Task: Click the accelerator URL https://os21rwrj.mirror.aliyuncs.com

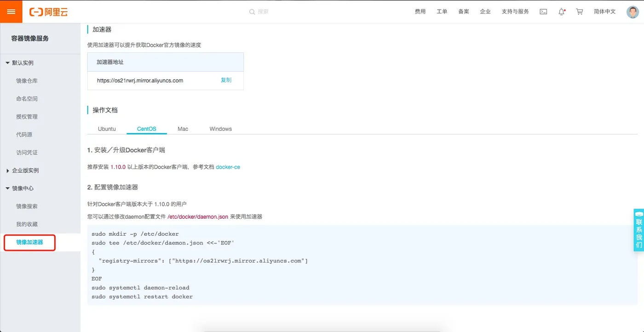Action: [140, 81]
